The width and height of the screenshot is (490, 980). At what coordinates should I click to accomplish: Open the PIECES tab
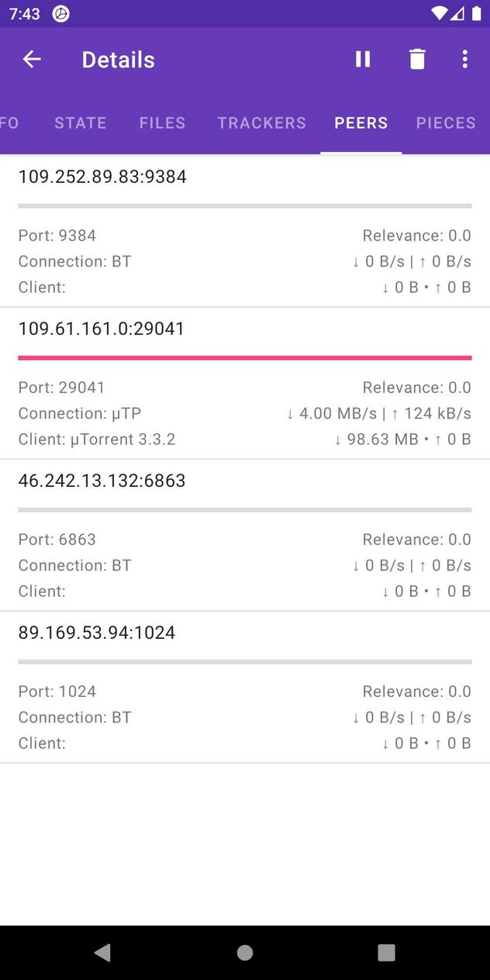(x=446, y=122)
